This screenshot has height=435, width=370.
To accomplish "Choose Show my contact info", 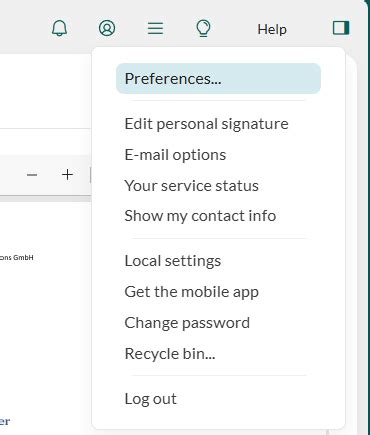I will coord(200,216).
